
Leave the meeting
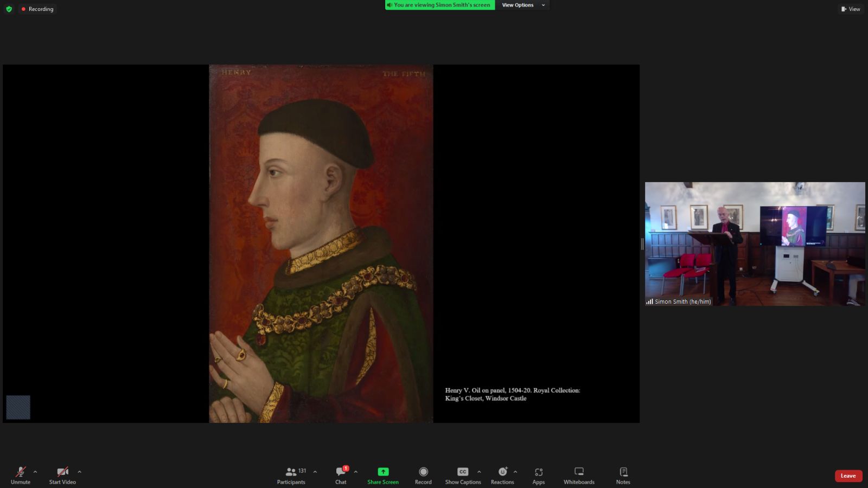(848, 476)
